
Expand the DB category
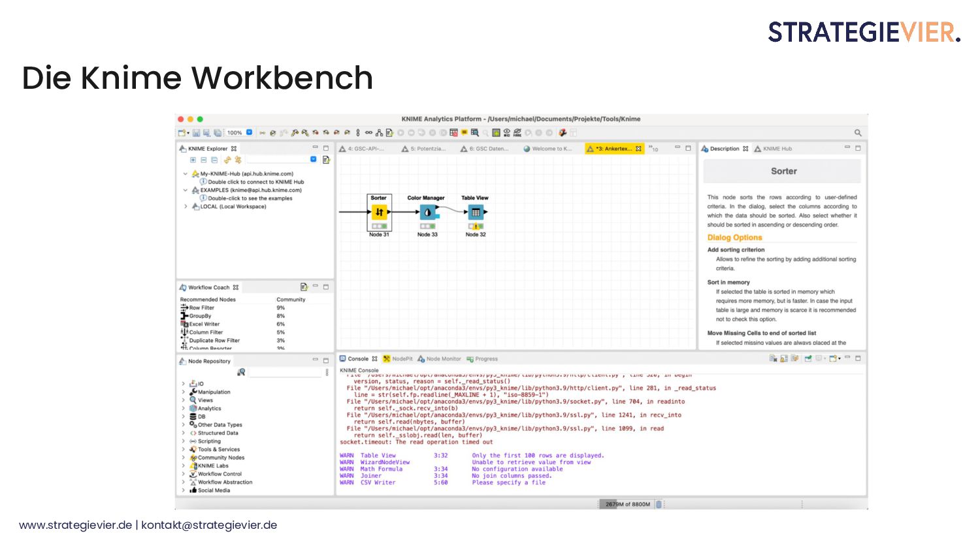(183, 417)
